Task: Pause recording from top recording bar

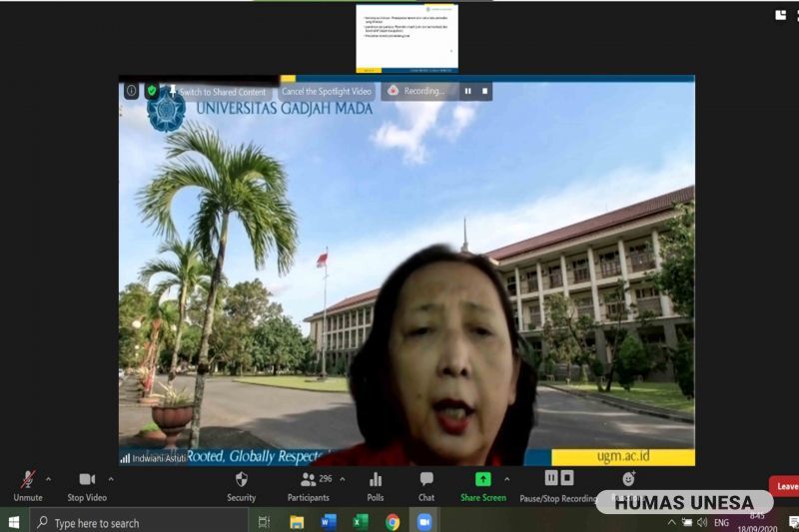Action: (467, 91)
